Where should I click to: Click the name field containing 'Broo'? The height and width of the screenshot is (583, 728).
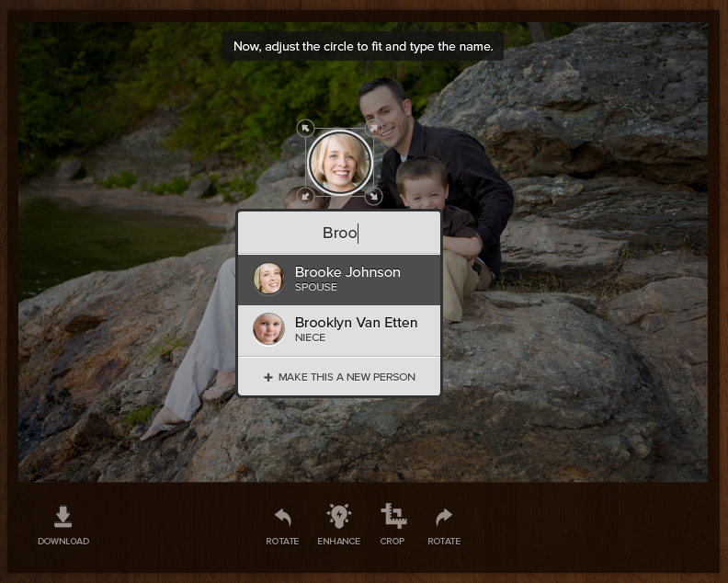click(x=339, y=233)
